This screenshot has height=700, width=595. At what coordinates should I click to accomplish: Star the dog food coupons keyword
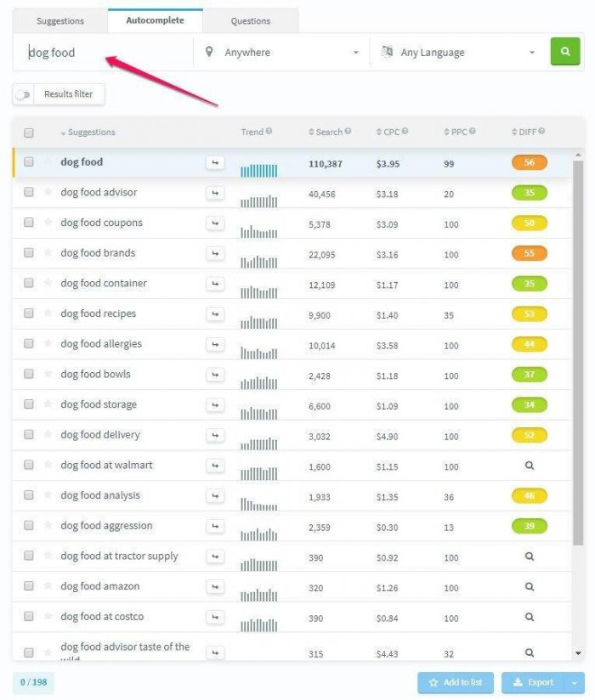48,222
